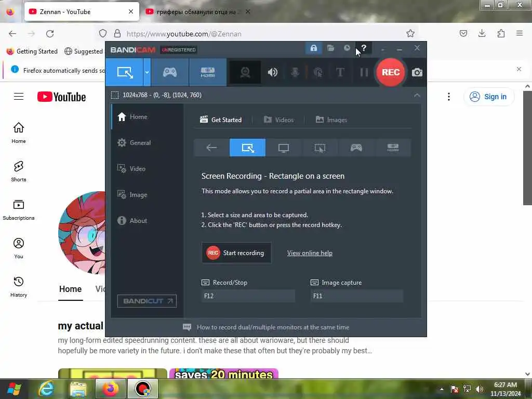
Task: Select rectangle screen recording mode in top toolbar
Action: tap(124, 72)
